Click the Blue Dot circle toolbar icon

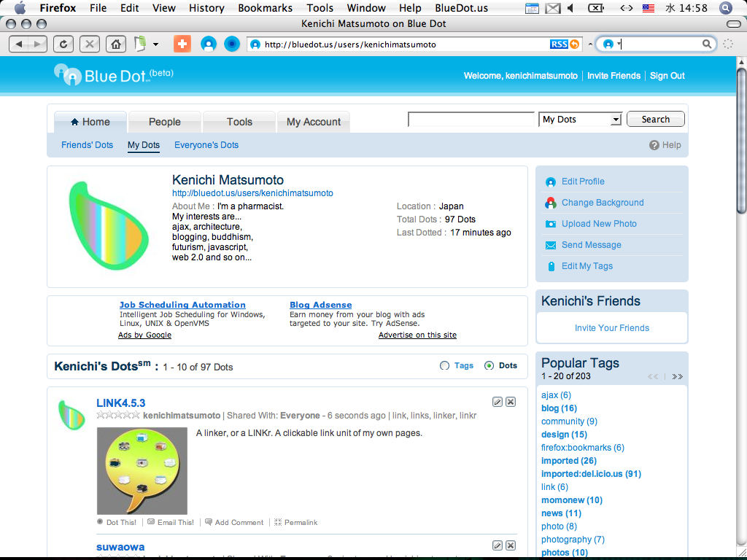[x=232, y=44]
